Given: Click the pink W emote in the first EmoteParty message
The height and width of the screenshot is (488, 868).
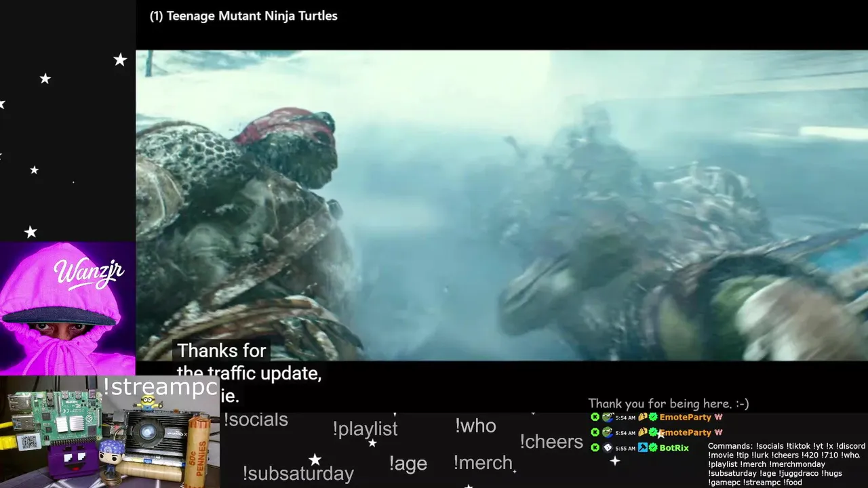Looking at the screenshot, I should coord(718,417).
